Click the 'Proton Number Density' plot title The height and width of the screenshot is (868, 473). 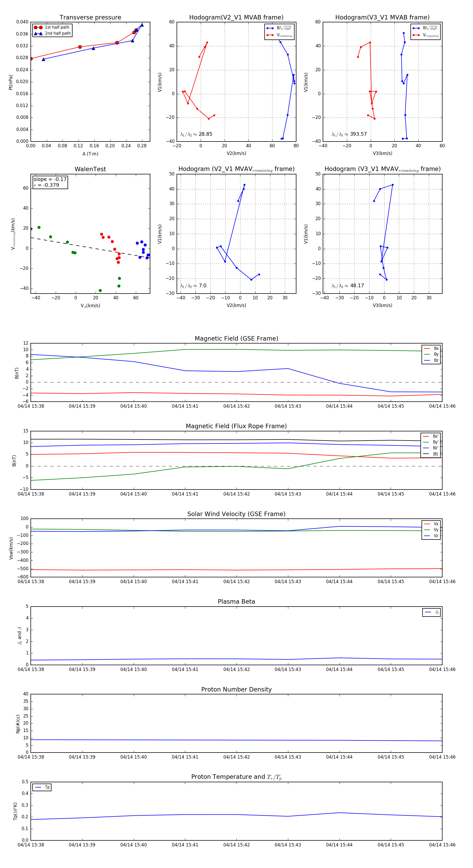click(236, 689)
